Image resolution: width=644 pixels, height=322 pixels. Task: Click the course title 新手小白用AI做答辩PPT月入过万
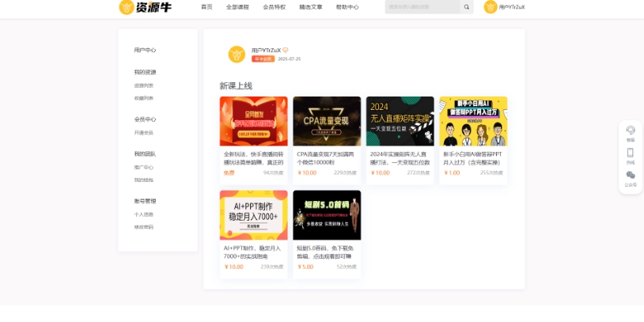[x=472, y=158]
